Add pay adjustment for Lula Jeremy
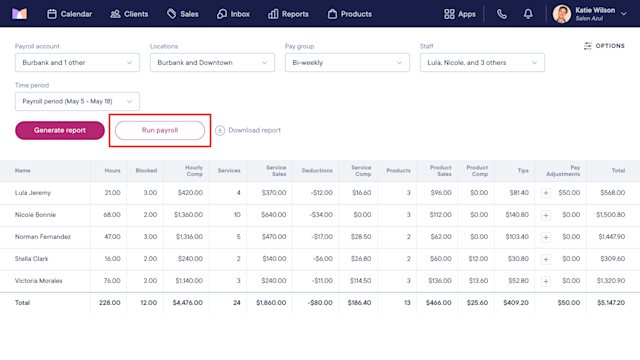This screenshot has height=360, width=640. (546, 193)
